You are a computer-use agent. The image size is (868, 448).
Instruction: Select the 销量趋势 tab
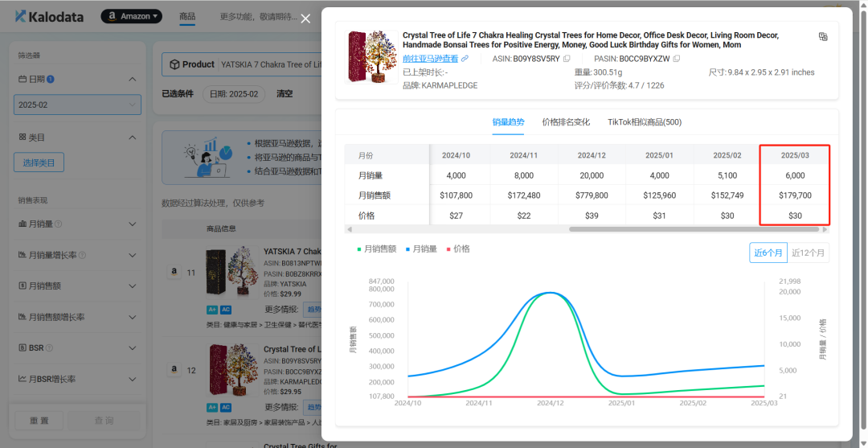click(x=508, y=122)
